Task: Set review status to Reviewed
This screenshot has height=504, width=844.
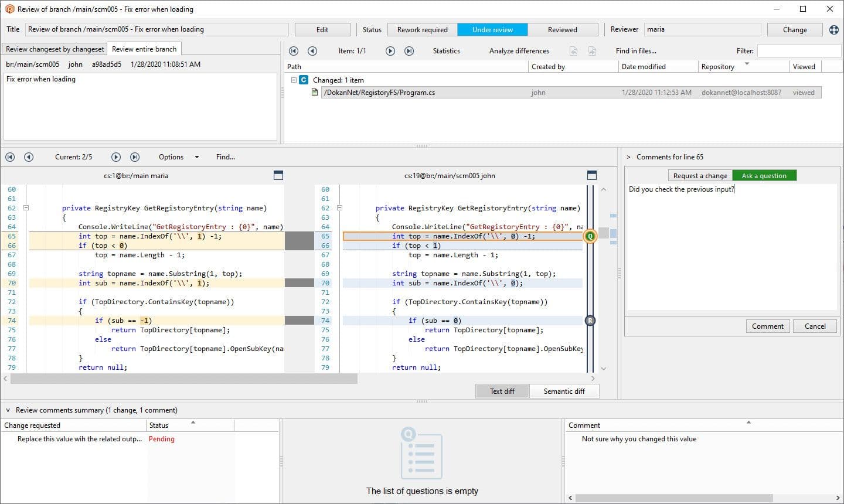Action: pyautogui.click(x=563, y=29)
